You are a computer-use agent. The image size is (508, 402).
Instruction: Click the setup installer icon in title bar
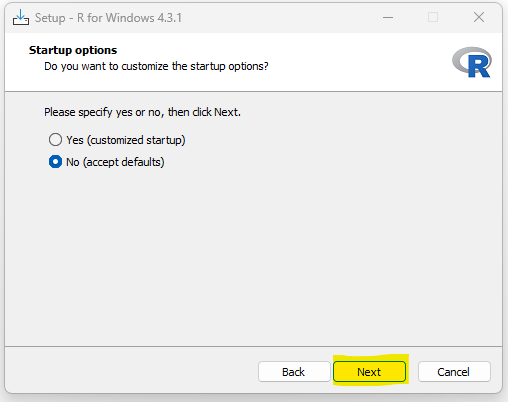point(21,18)
